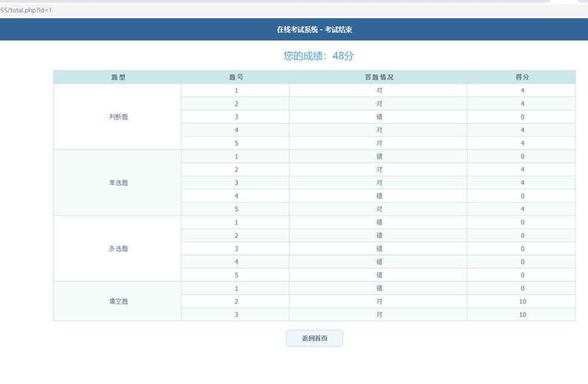Click the 多选题 category cell

click(117, 249)
